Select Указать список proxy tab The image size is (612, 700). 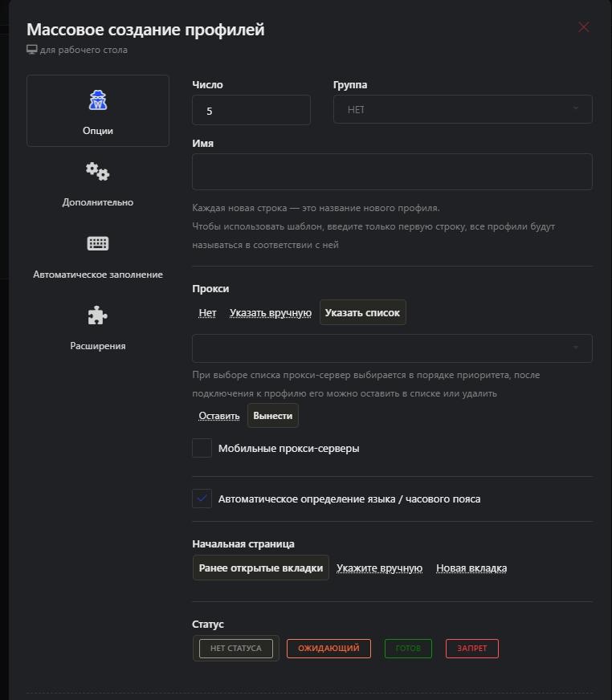(x=363, y=312)
